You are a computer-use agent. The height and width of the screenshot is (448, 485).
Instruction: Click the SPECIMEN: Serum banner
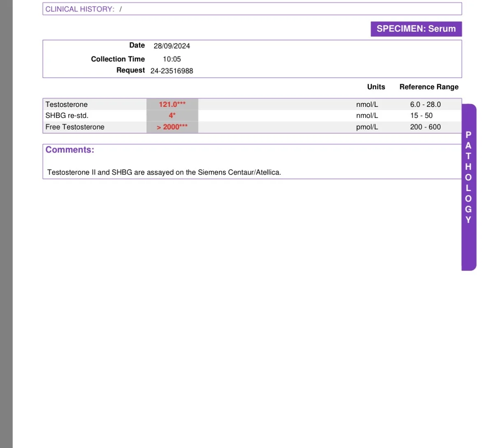point(416,29)
